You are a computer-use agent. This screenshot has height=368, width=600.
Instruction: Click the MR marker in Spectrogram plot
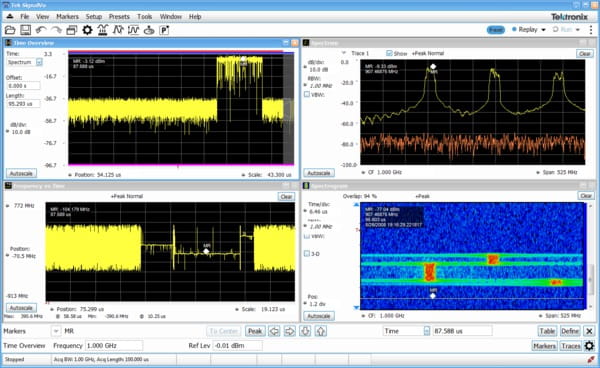(x=433, y=295)
